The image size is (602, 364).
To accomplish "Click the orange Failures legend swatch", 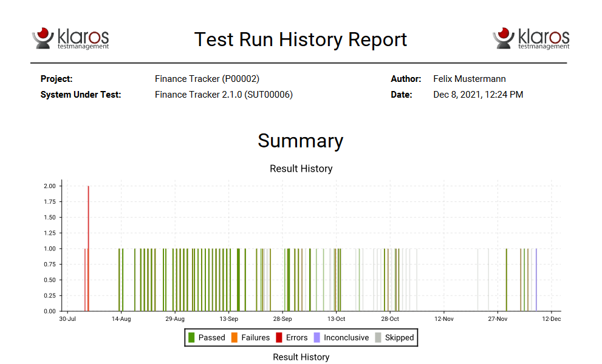I will click(x=234, y=337).
